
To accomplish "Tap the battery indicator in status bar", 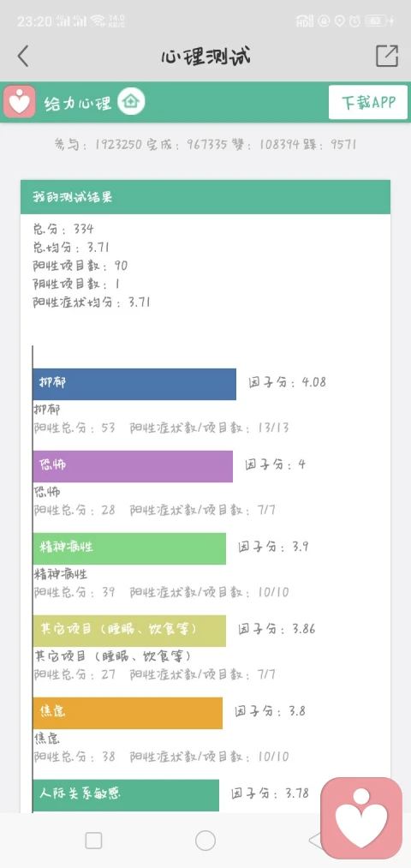I will point(378,21).
